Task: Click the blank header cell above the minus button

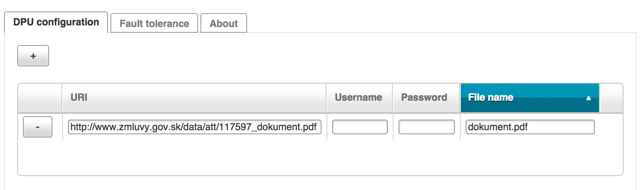Action: coord(40,97)
